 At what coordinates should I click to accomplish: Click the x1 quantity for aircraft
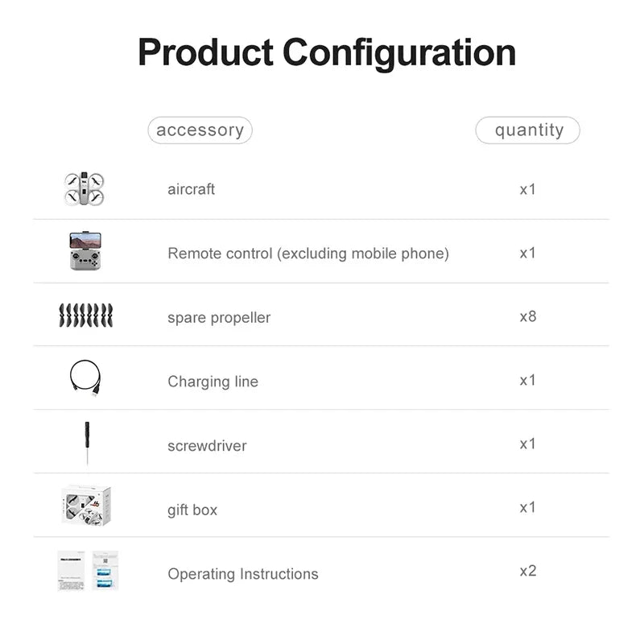click(527, 189)
